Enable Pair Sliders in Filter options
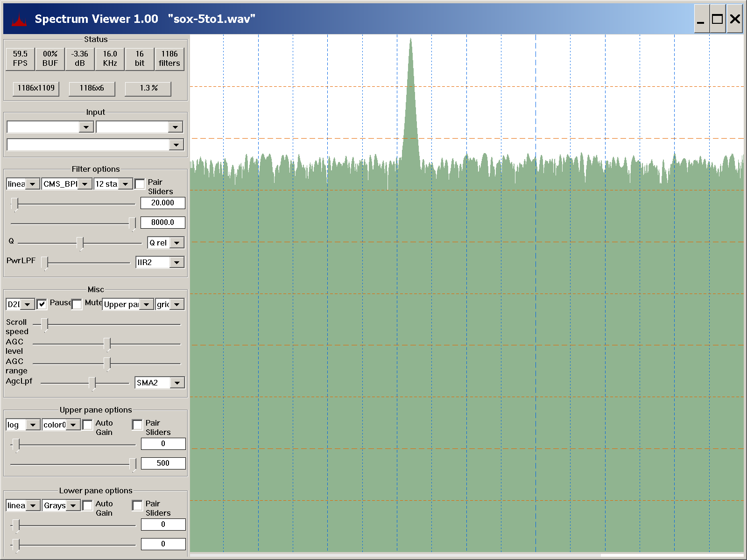Viewport: 747px width, 560px height. 140,184
